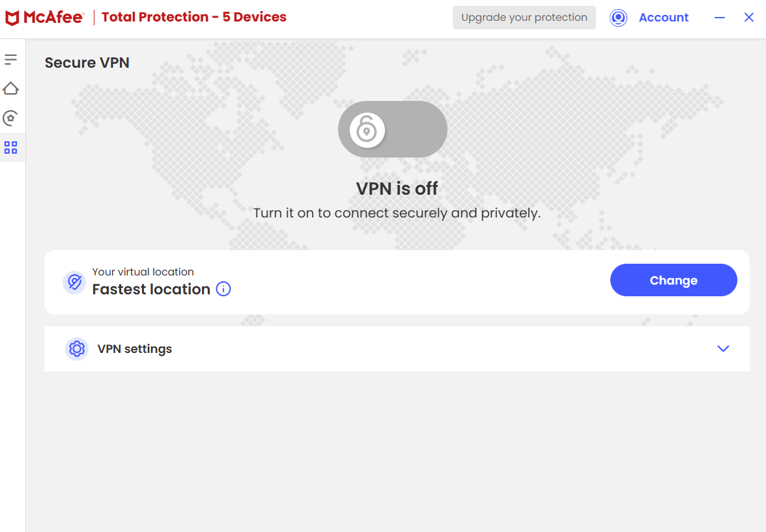766x532 pixels.
Task: Close the McAfee window
Action: 749,18
